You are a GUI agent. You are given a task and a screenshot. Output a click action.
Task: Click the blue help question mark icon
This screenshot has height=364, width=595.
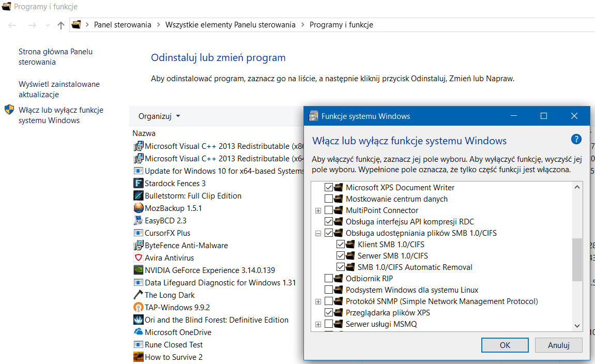(x=576, y=139)
